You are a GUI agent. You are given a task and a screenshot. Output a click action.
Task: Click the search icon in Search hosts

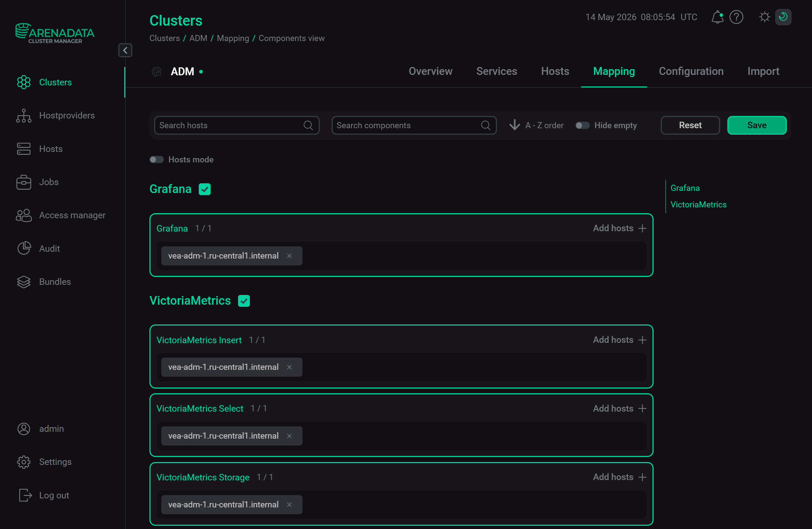tap(308, 125)
